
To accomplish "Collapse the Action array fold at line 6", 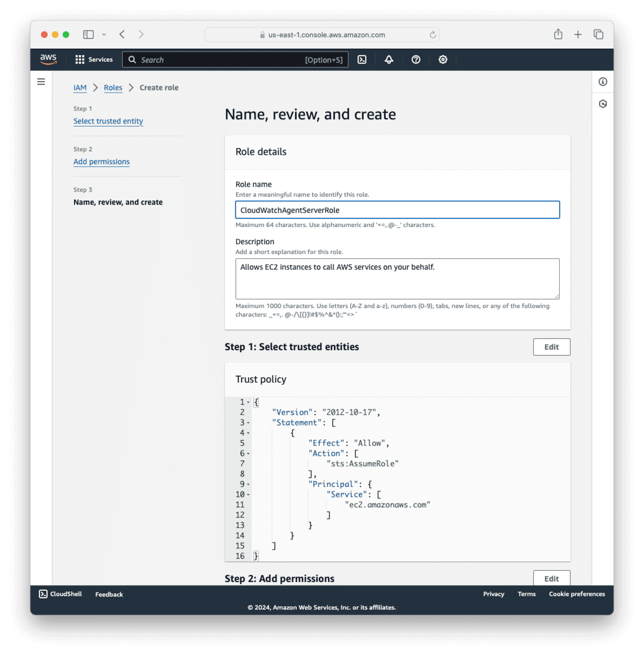I will click(x=248, y=454).
